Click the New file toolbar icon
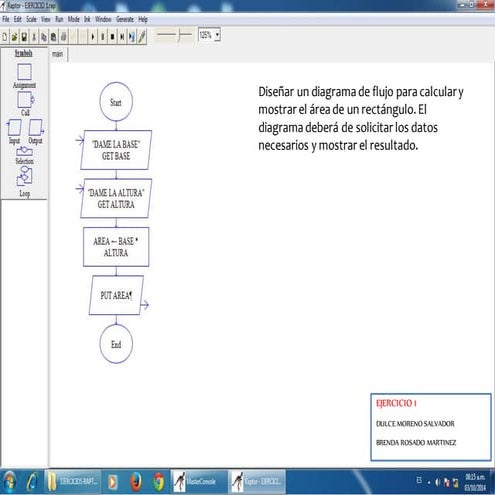Image resolution: width=495 pixels, height=495 pixels. coord(5,37)
